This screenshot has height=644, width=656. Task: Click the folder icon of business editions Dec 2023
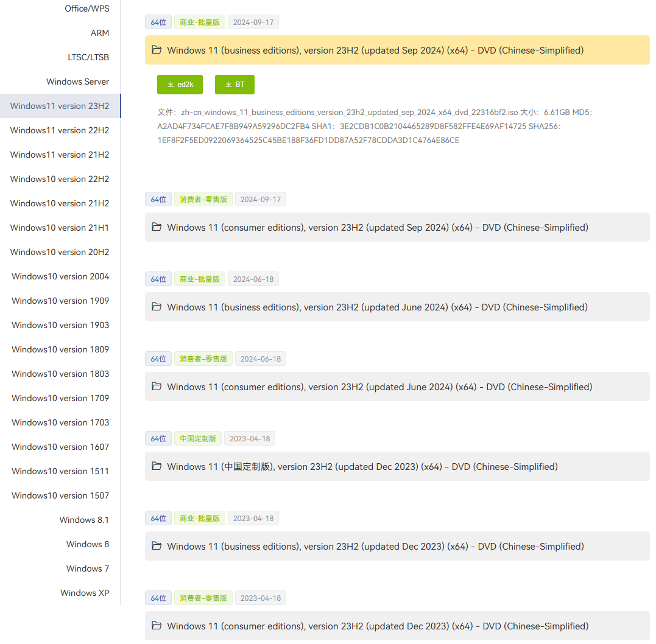(x=157, y=546)
